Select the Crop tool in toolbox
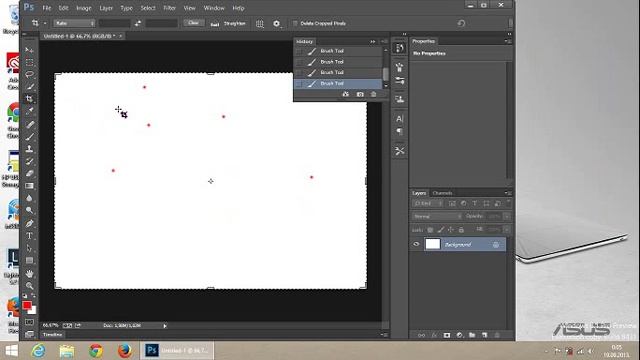 tap(29, 99)
